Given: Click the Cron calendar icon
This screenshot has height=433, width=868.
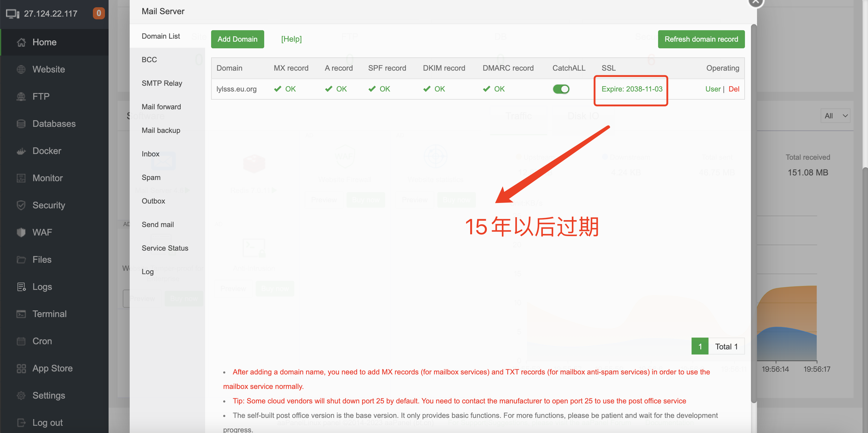Looking at the screenshot, I should tap(21, 341).
